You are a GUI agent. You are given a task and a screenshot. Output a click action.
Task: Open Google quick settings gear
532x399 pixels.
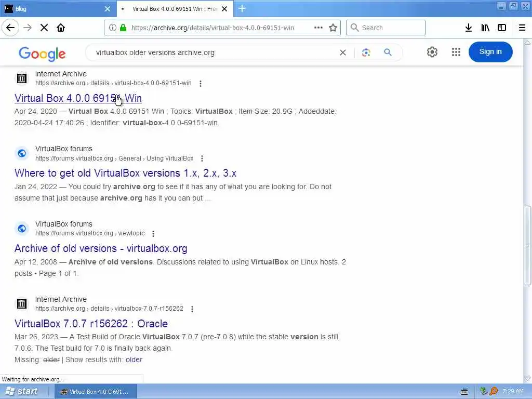pos(432,52)
